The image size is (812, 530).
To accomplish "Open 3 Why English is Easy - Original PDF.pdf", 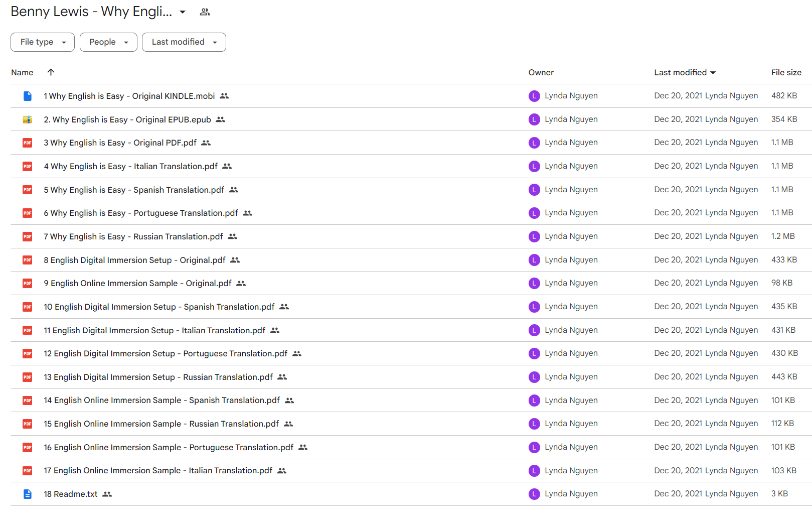I will 120,143.
